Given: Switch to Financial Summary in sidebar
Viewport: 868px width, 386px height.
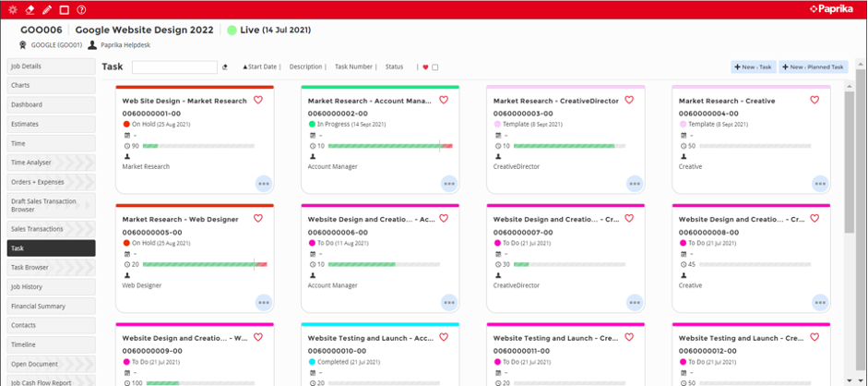Looking at the screenshot, I should pos(51,305).
